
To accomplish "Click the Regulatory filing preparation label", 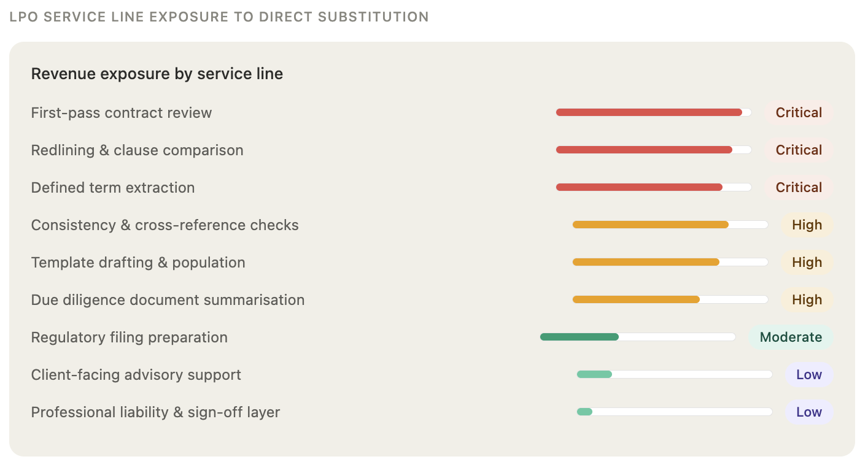I will [129, 337].
